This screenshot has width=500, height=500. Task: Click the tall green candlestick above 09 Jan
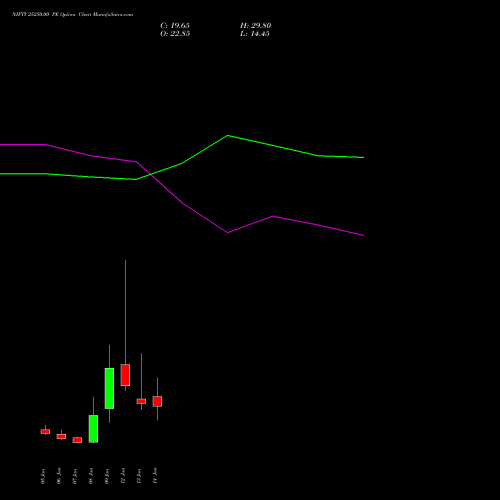[x=109, y=388]
